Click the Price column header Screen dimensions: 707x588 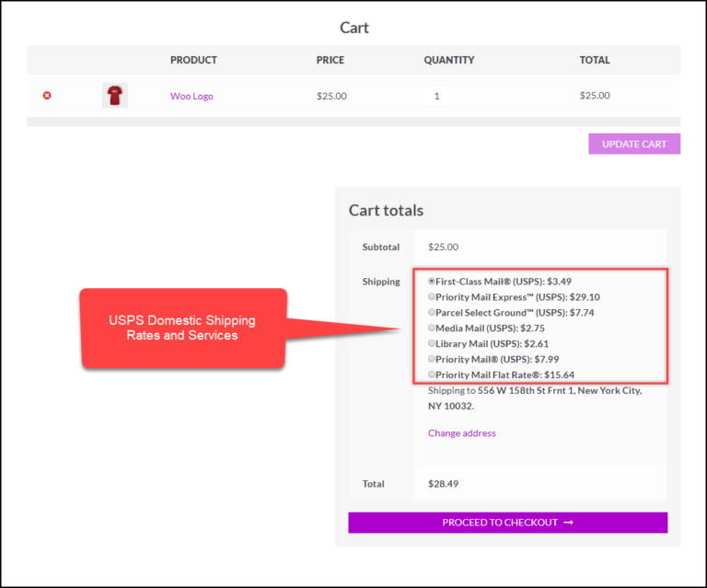[330, 60]
